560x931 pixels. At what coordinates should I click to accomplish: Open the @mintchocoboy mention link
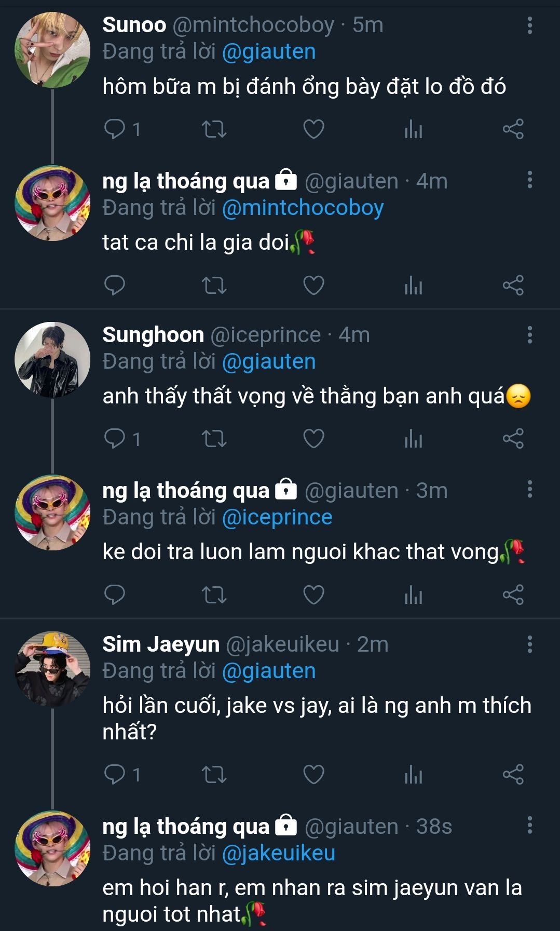click(x=303, y=208)
